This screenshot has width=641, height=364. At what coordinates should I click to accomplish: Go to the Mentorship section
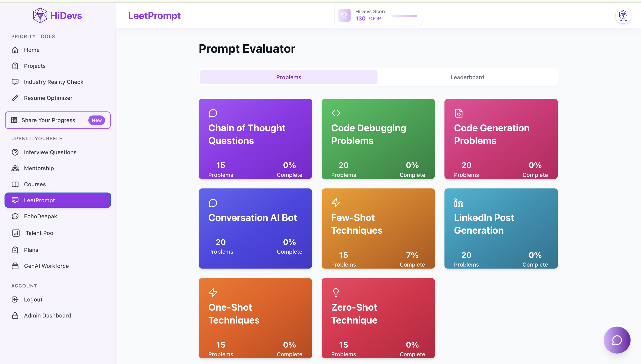(39, 168)
